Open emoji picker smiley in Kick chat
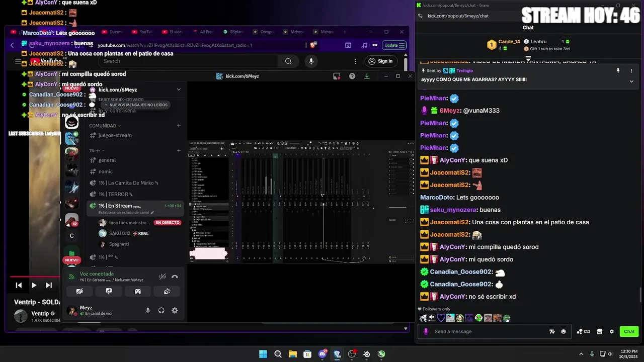Screen dimensions: 644x362 click(x=563, y=332)
